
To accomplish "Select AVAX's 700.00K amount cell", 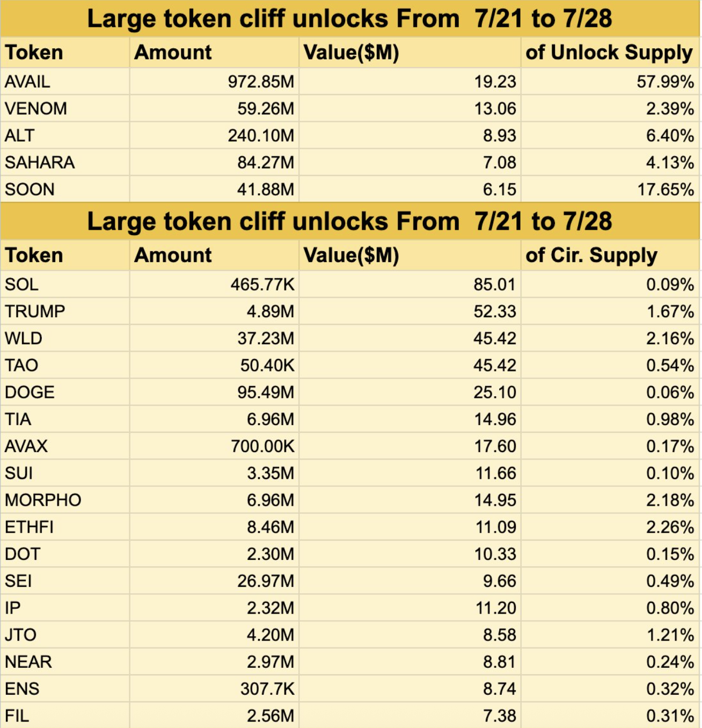I will click(x=262, y=446).
